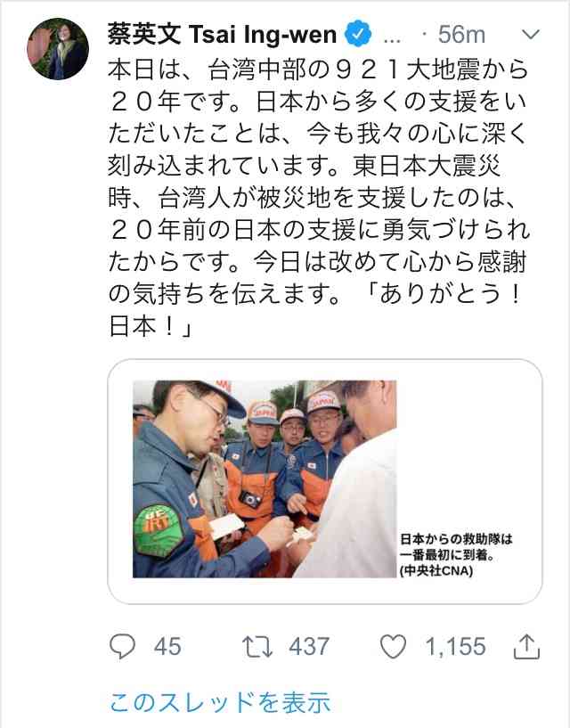Image resolution: width=570 pixels, height=728 pixels.
Task: Expand tweet options chevron menu
Action: coord(531,34)
